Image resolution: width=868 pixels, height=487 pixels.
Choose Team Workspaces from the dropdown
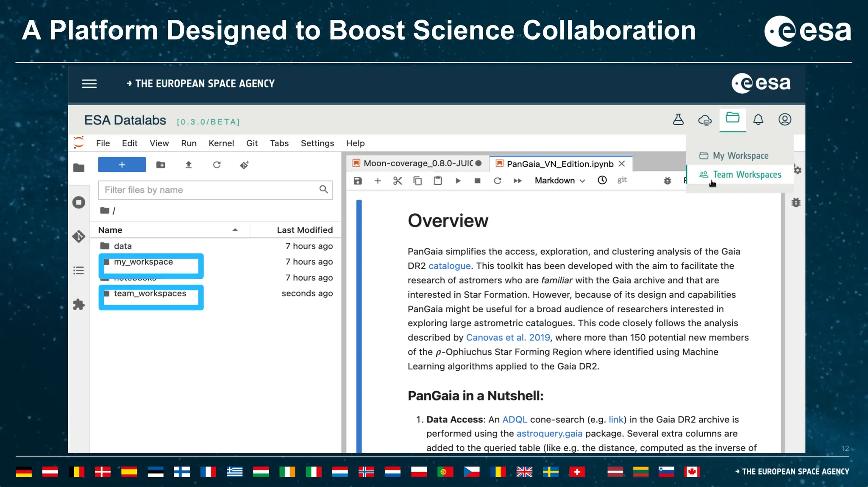click(x=740, y=174)
